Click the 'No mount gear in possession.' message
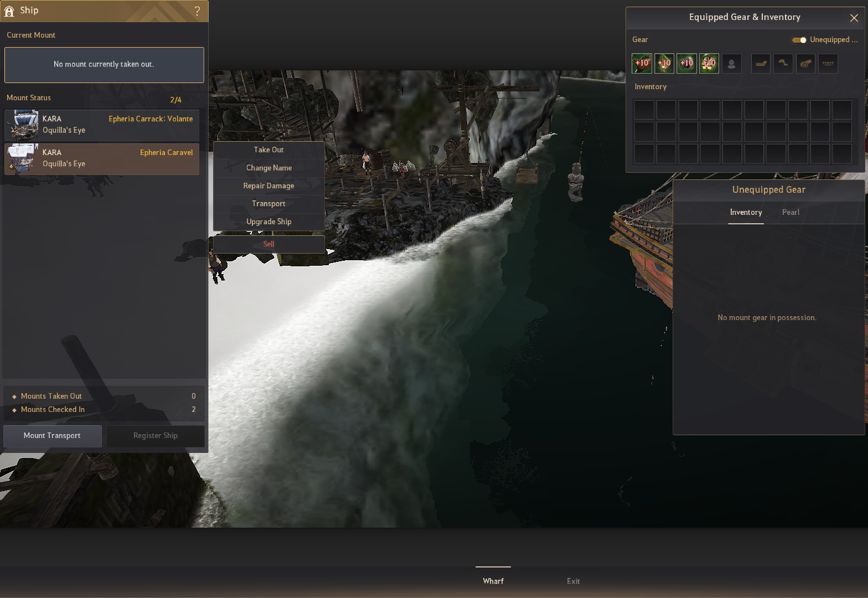 click(x=767, y=318)
